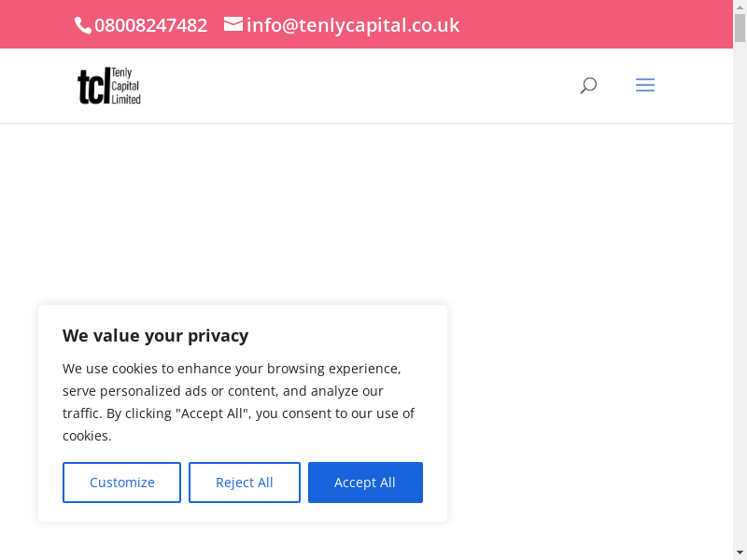The width and height of the screenshot is (747, 560).
Task: Click the scrollbar down arrow
Action: coord(740,553)
